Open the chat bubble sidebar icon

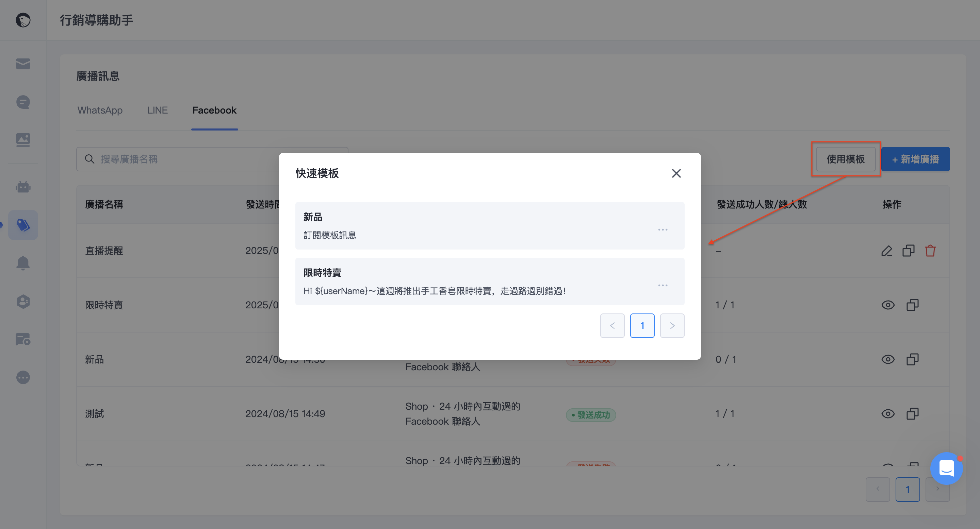pos(23,102)
